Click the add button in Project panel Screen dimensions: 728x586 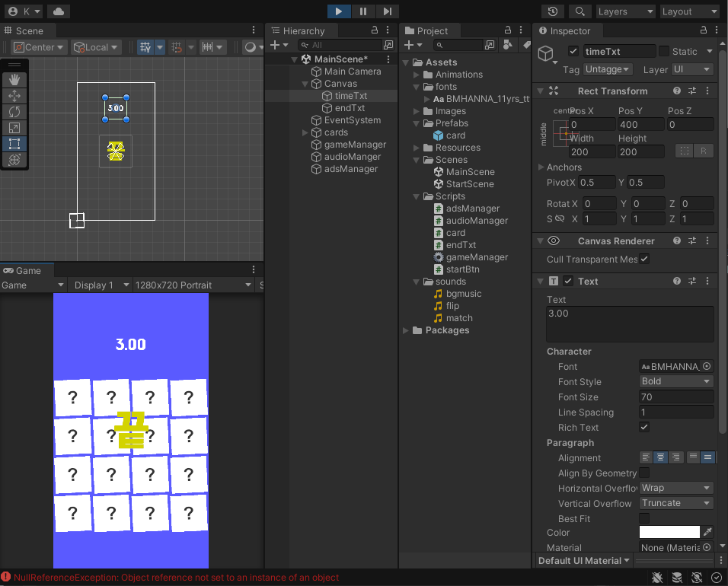point(412,45)
